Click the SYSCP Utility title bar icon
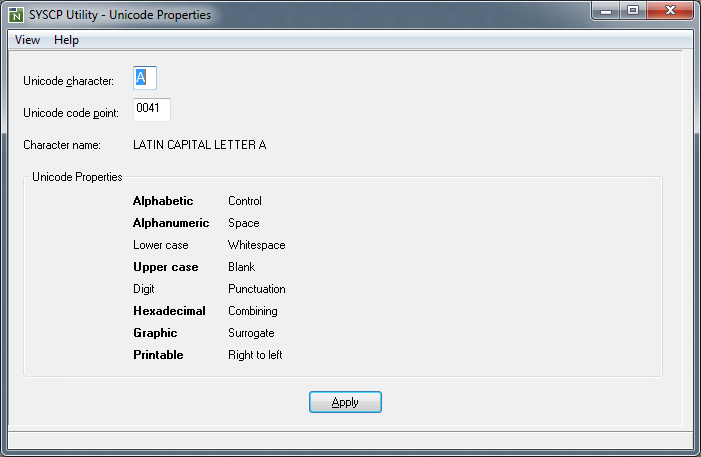 coord(16,15)
